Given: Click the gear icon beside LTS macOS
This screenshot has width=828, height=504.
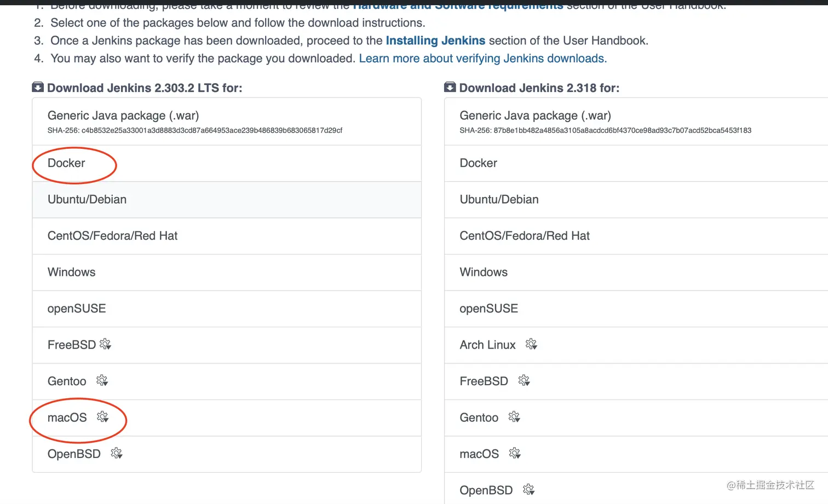Looking at the screenshot, I should coord(102,417).
